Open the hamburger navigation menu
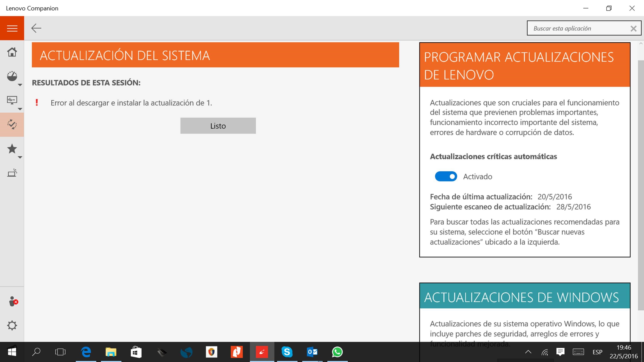This screenshot has height=362, width=644. tap(12, 28)
